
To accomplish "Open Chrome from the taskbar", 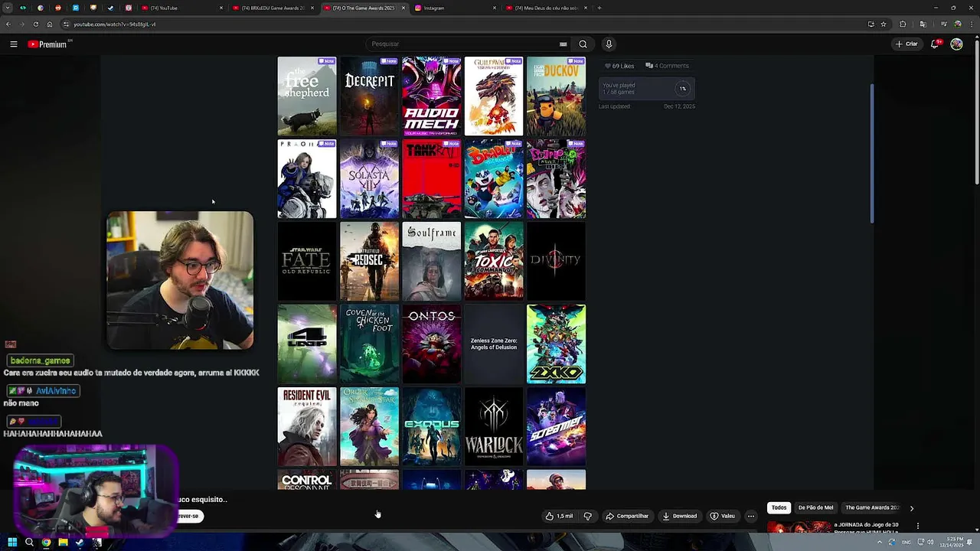I will tap(46, 543).
